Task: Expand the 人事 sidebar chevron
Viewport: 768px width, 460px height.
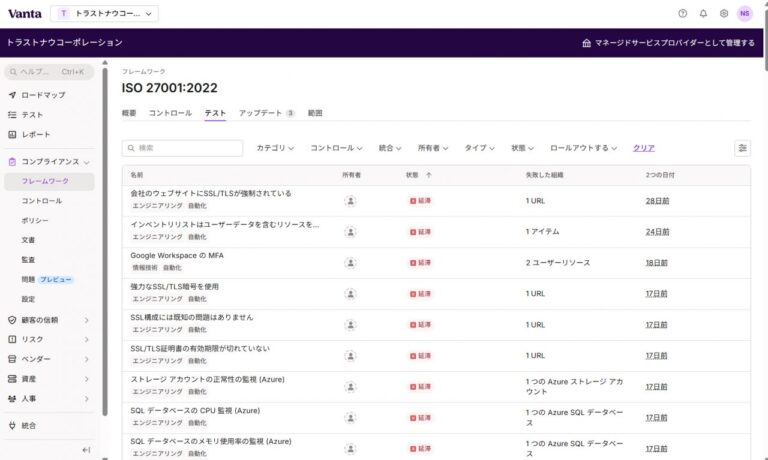Action: click(x=87, y=399)
